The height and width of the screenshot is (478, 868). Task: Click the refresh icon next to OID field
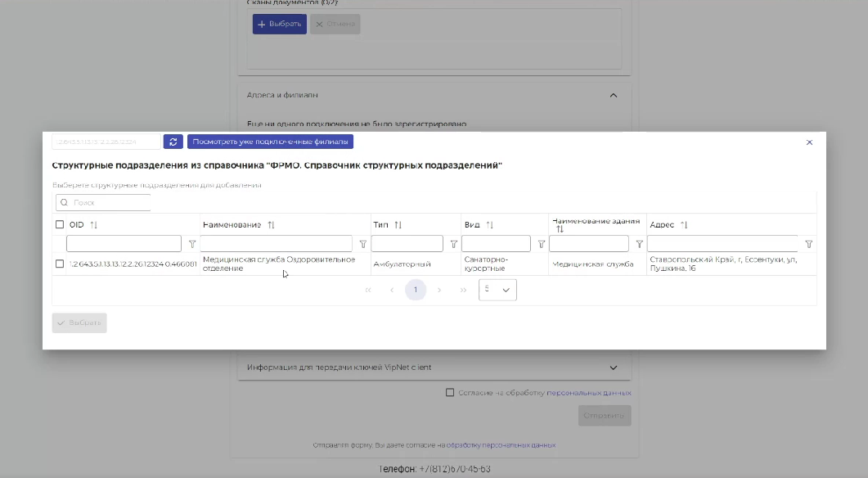[x=173, y=142]
